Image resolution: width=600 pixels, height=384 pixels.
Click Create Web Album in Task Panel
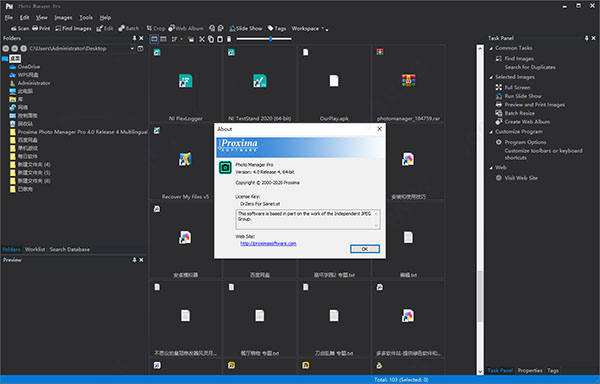click(527, 122)
